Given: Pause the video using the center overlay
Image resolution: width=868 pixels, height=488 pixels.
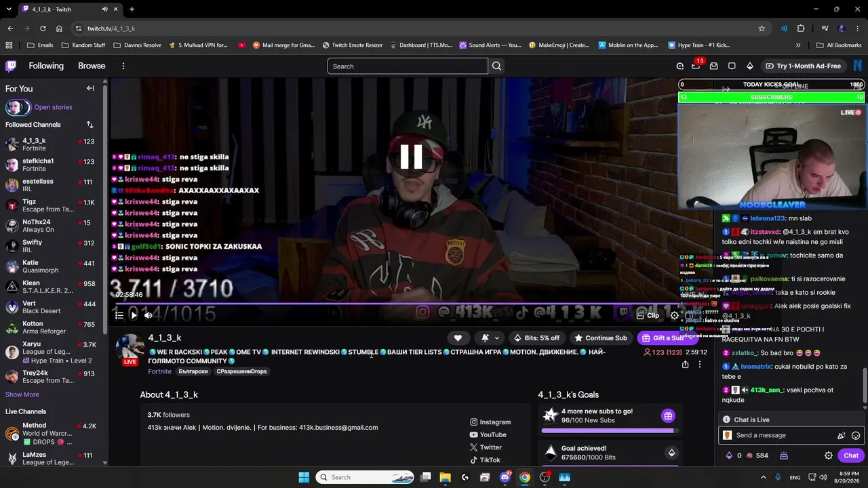Looking at the screenshot, I should [x=412, y=157].
